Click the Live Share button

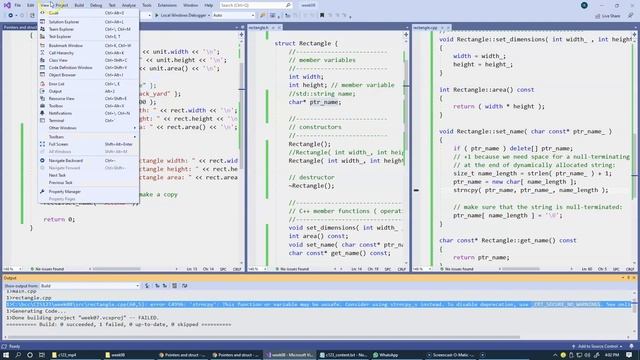[x=608, y=16]
